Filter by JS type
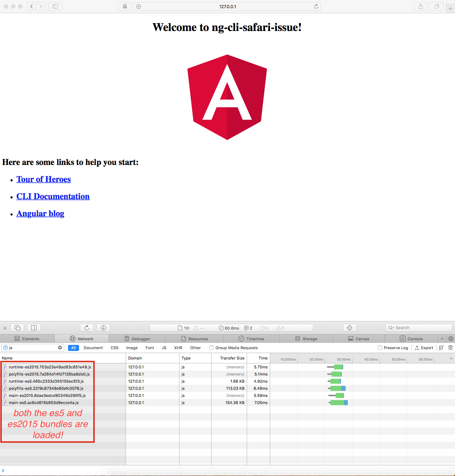 164,348
